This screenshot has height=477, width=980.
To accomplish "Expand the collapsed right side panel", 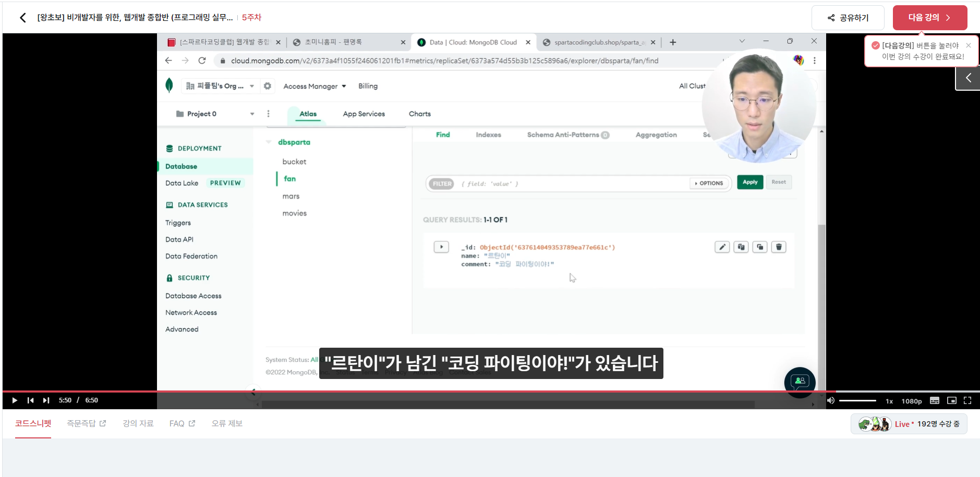I will [968, 78].
